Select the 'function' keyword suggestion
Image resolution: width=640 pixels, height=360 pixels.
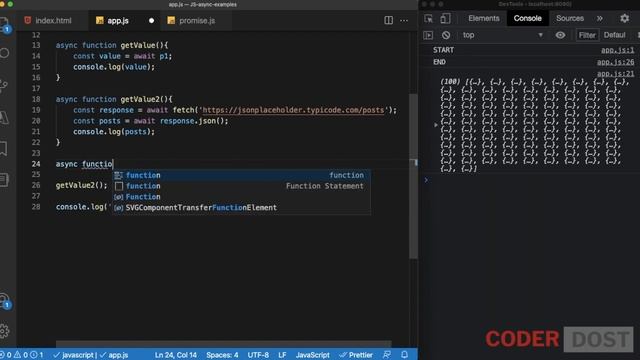[x=241, y=175]
